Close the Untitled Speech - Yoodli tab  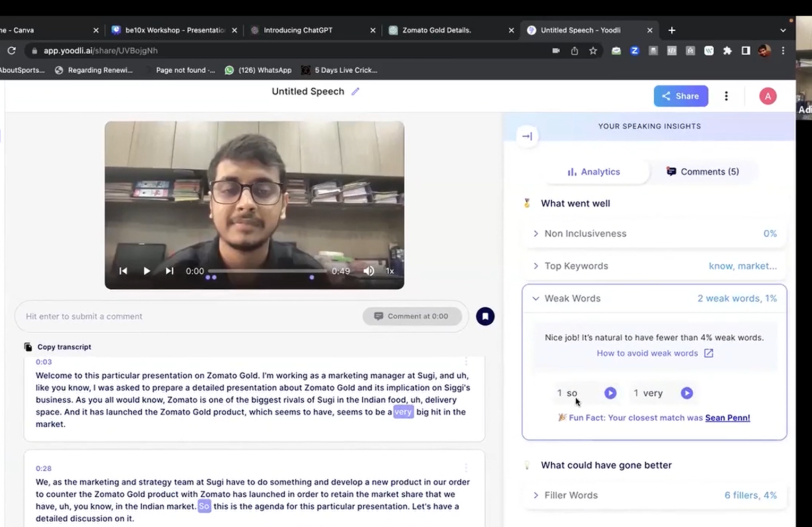tap(649, 30)
